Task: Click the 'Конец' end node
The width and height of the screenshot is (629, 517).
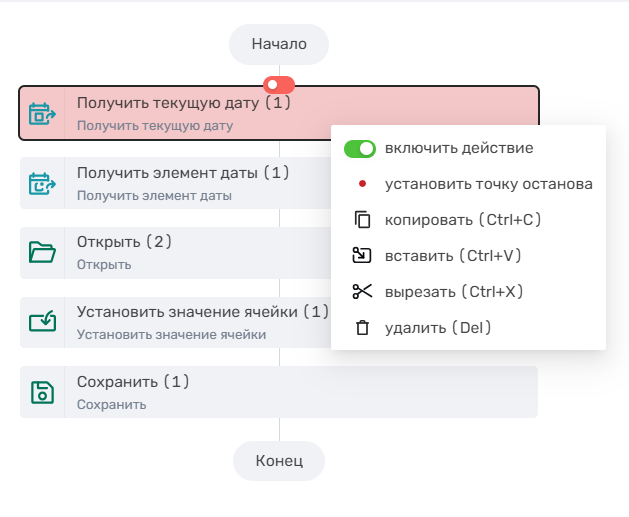Action: [x=279, y=461]
